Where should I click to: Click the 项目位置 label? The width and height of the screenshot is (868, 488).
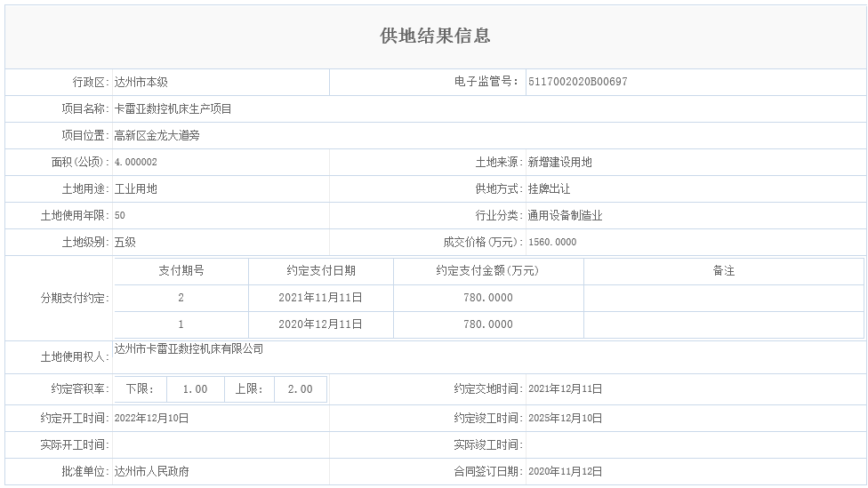84,135
